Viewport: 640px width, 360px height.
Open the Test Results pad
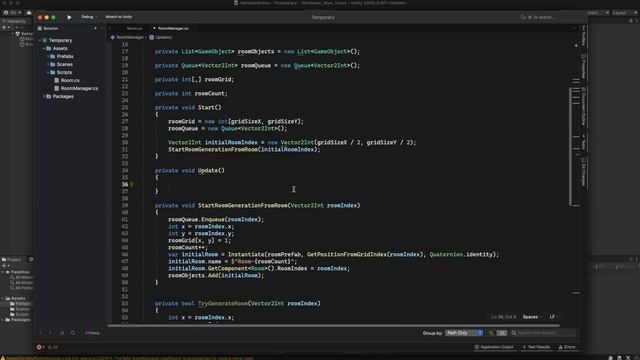pyautogui.click(x=536, y=347)
